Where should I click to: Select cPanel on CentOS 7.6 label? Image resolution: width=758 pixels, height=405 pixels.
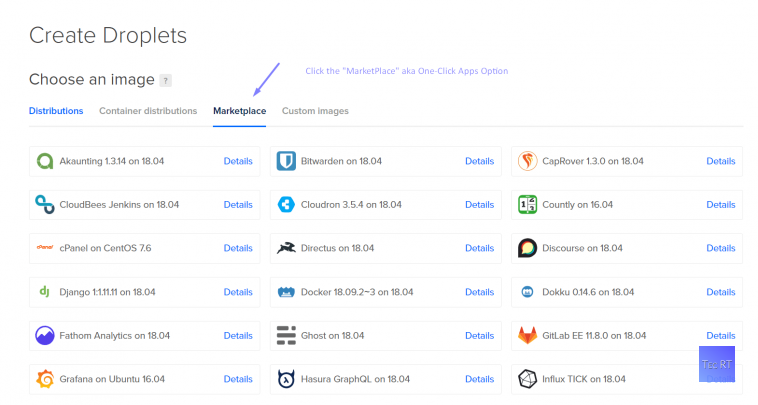[105, 248]
